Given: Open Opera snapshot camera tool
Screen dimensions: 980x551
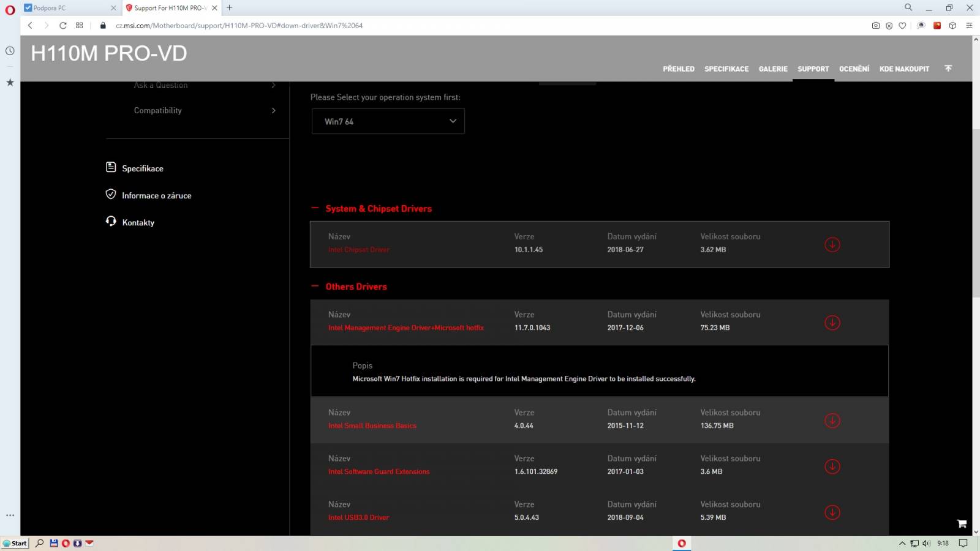Looking at the screenshot, I should coord(875,26).
